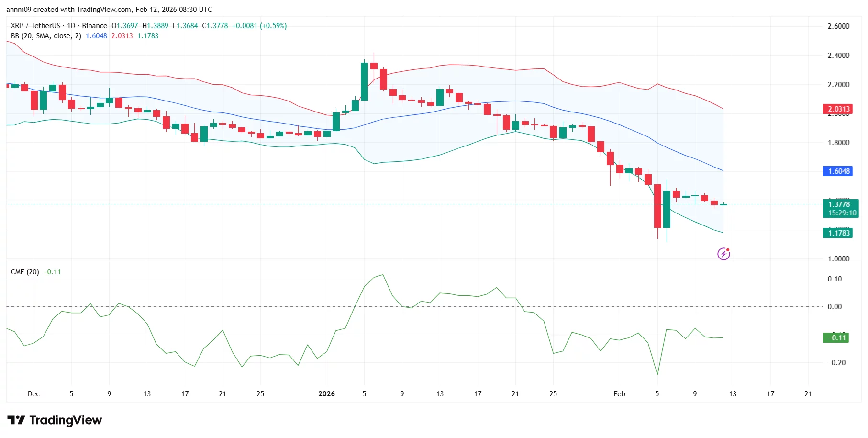Click the CMF value label -0.11 on the right scale
868x438 pixels.
click(x=836, y=338)
